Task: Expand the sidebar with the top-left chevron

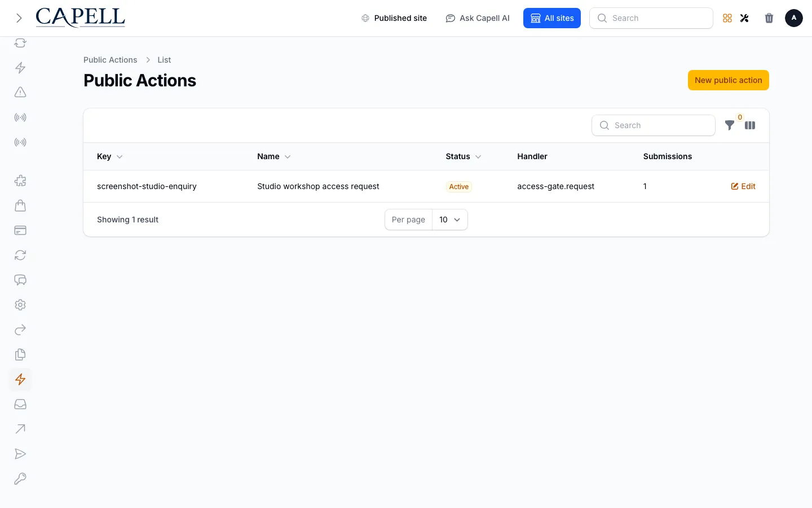Action: click(19, 18)
